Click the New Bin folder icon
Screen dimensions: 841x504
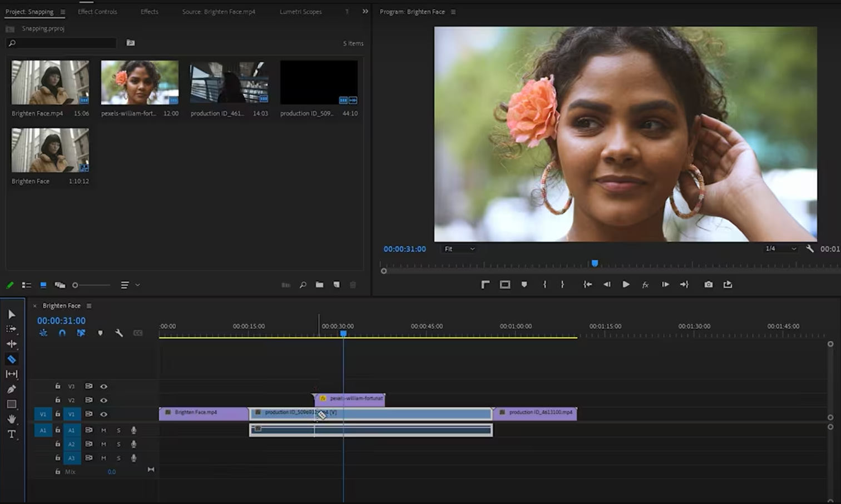(x=319, y=285)
